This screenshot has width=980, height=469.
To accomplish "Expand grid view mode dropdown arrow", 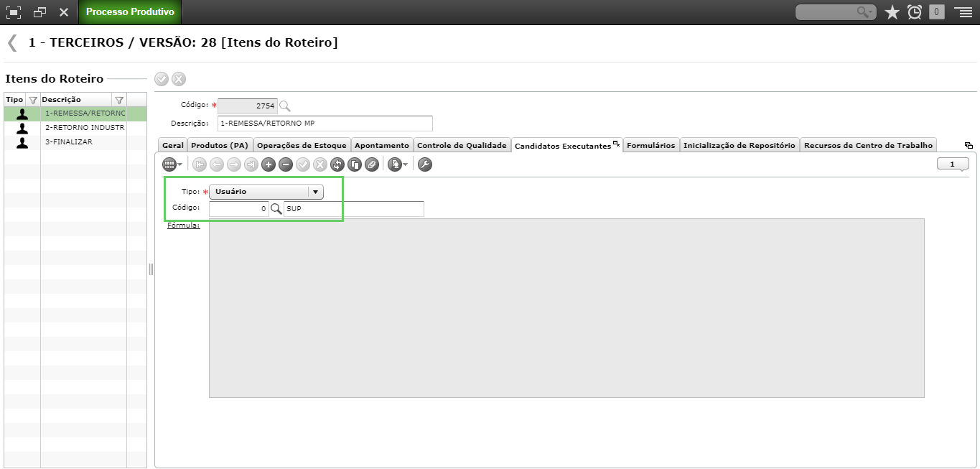I will coord(180,165).
